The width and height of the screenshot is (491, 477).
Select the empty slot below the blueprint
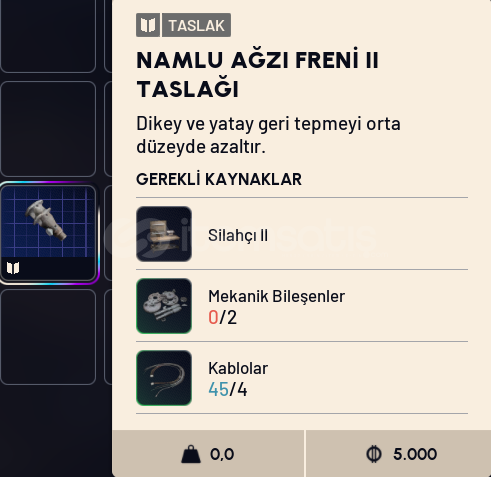[x=48, y=337]
